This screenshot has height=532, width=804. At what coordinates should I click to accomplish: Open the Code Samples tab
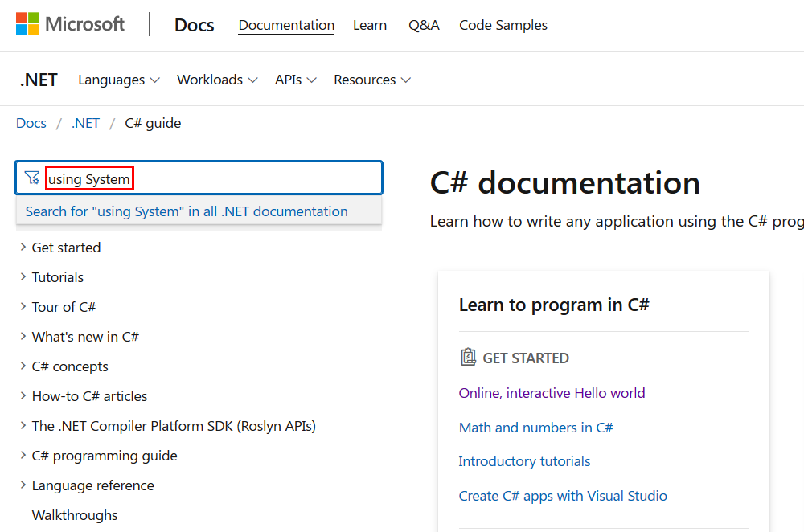click(x=503, y=25)
